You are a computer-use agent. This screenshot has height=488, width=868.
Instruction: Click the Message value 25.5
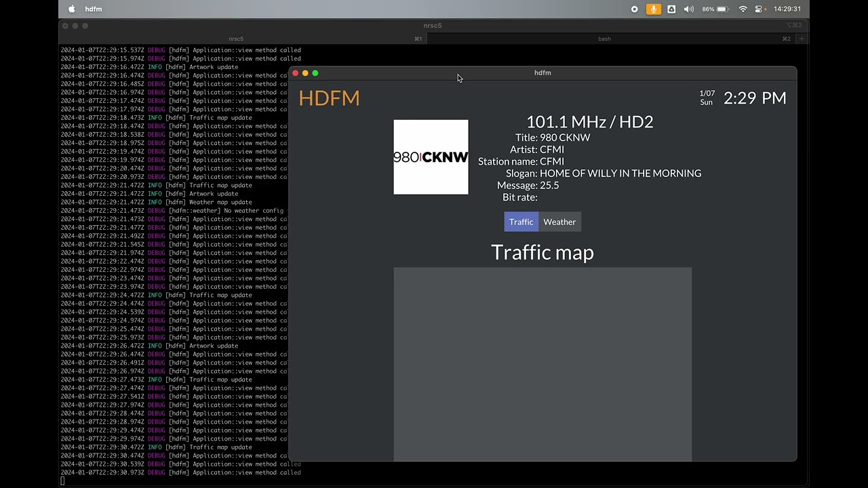(549, 185)
